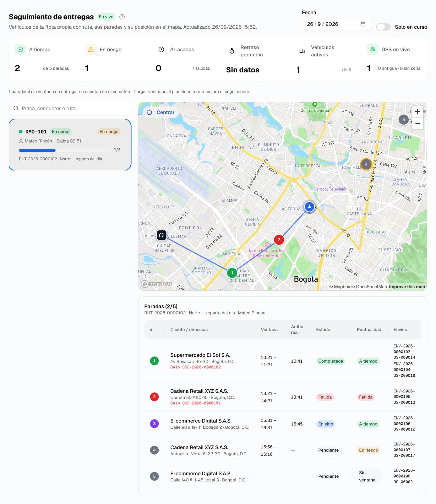Click red stop 2 map marker
This screenshot has width=436, height=504.
279,240
